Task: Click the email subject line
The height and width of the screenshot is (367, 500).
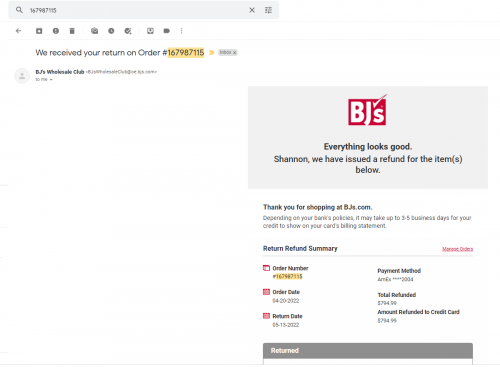Action: pyautogui.click(x=120, y=52)
